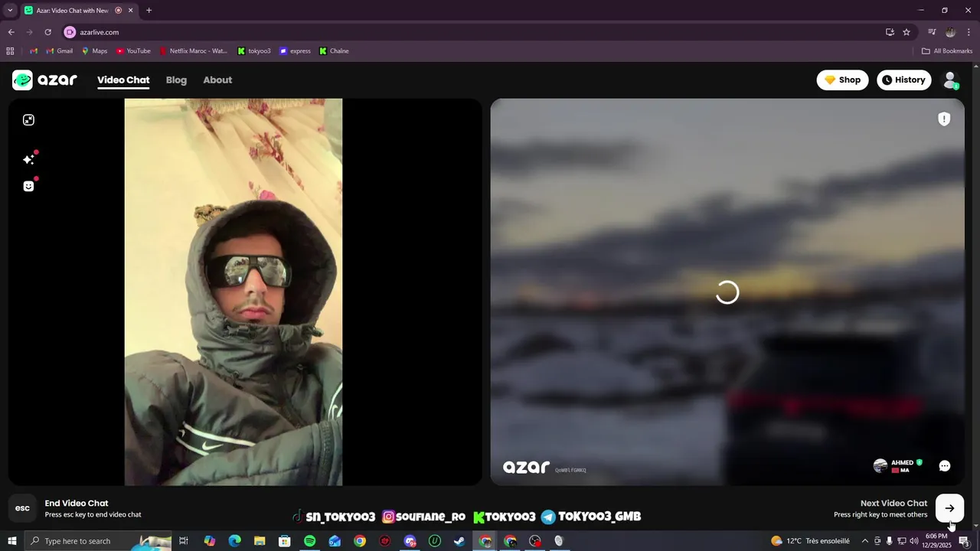Image resolution: width=980 pixels, height=551 pixels.
Task: Open Task View on the taskbar
Action: (184, 541)
